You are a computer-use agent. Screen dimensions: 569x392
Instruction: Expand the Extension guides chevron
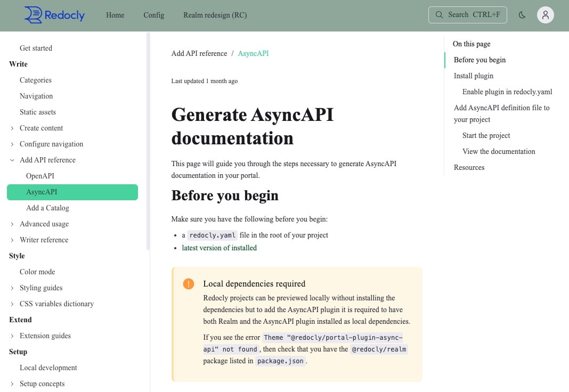[x=12, y=336]
